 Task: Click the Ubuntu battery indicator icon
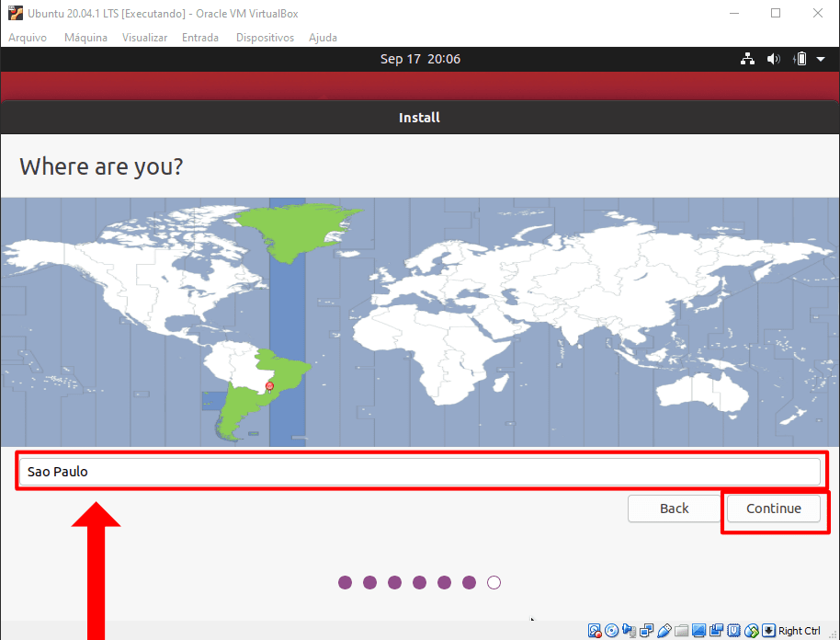800,59
